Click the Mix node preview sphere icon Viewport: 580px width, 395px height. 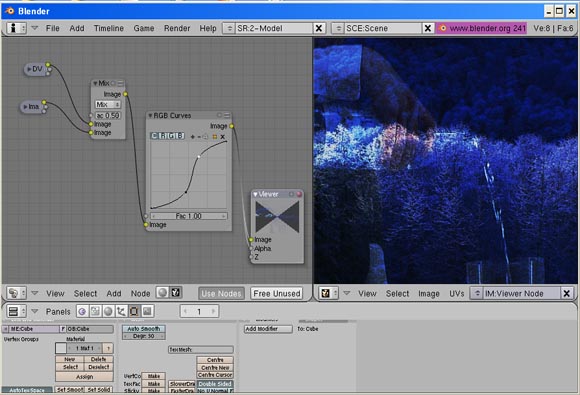pyautogui.click(x=113, y=83)
